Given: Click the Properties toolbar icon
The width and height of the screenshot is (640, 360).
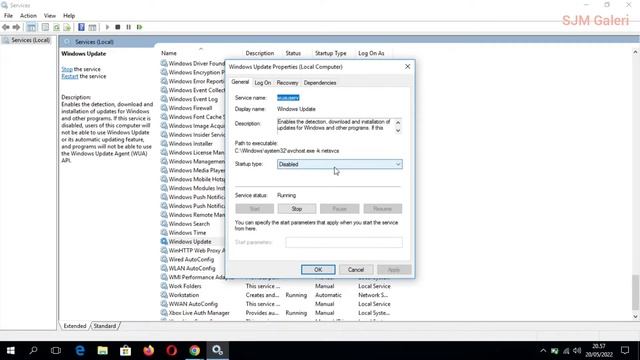Looking at the screenshot, I should (45, 27).
